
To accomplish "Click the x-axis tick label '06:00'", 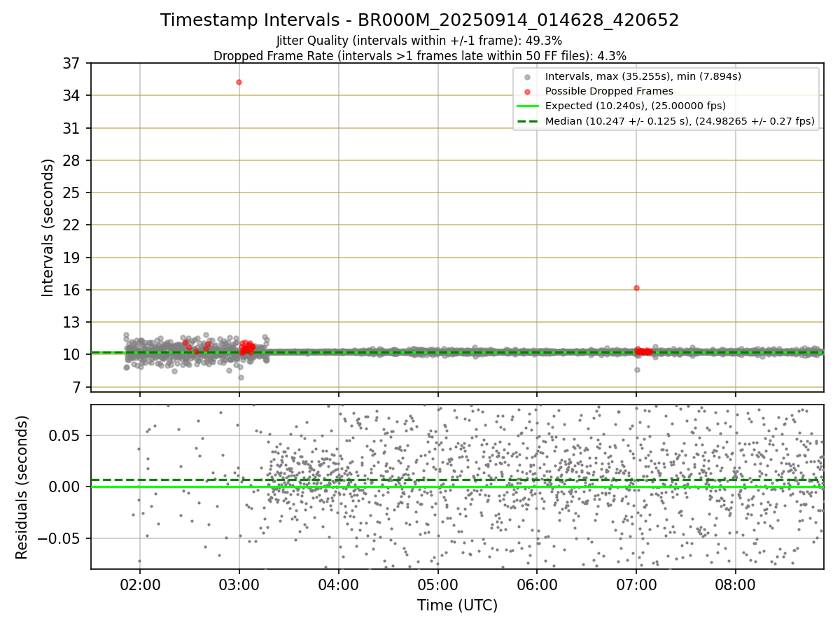I will (537, 586).
